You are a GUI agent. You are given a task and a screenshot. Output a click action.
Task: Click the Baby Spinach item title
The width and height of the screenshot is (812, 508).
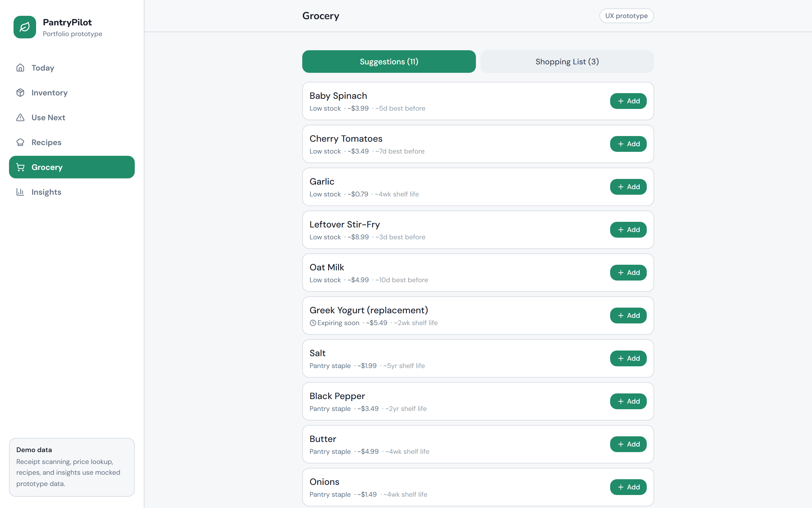click(338, 96)
